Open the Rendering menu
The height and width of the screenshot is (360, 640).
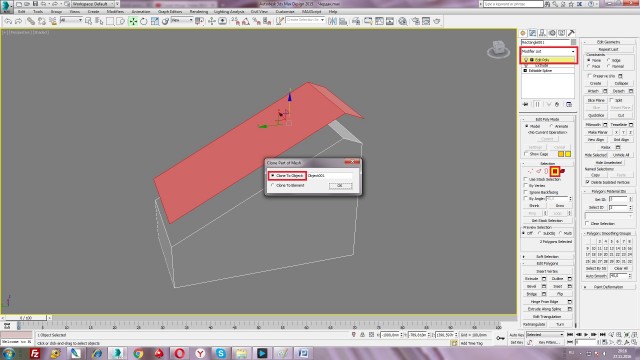(x=198, y=11)
